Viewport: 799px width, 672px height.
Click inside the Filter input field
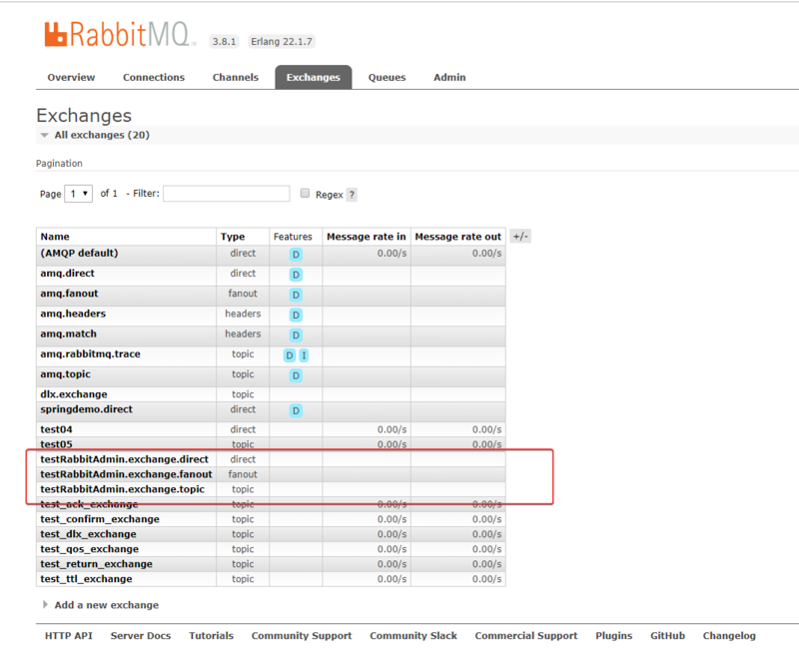click(x=226, y=192)
